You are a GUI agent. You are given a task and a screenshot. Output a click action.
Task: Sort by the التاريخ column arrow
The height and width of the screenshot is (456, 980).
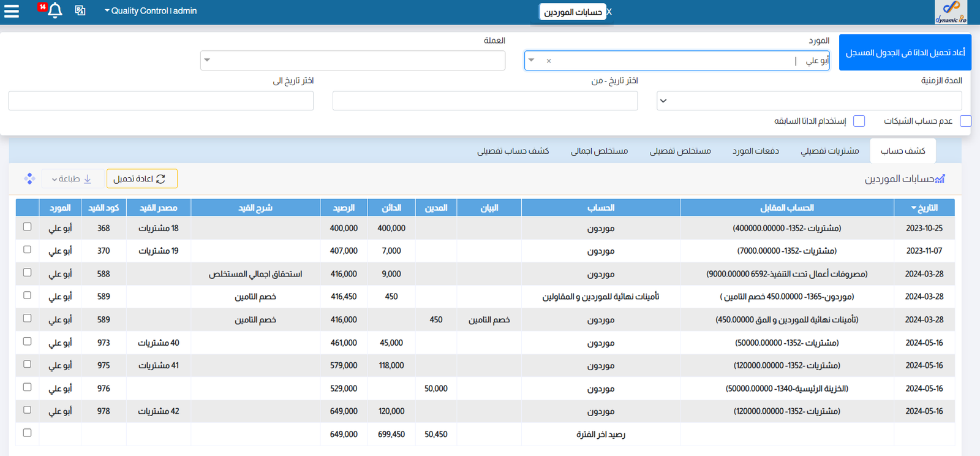(914, 208)
